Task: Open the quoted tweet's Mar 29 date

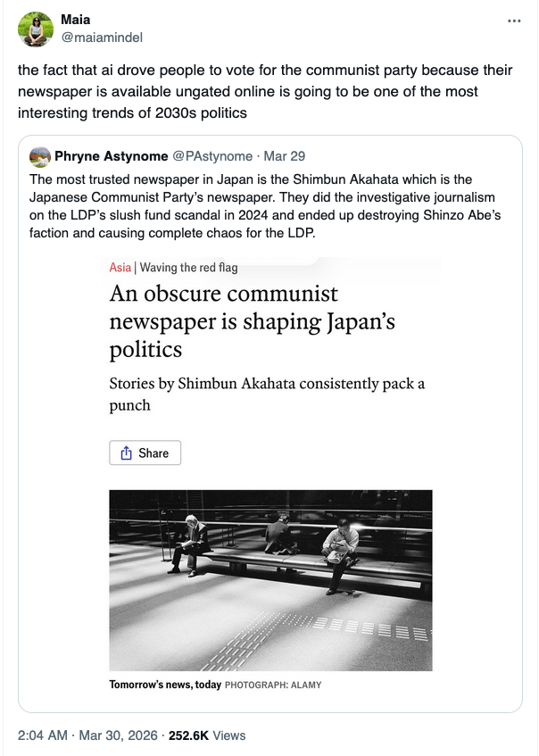Action: 284,156
